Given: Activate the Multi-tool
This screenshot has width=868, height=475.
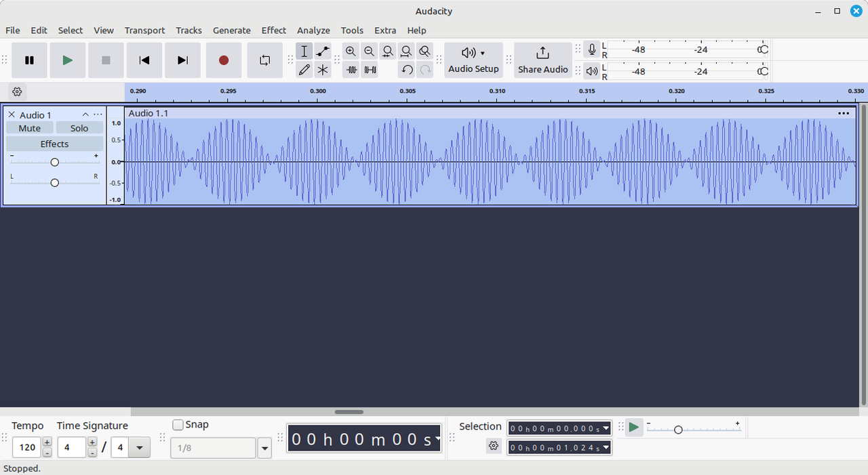Looking at the screenshot, I should pyautogui.click(x=322, y=69).
